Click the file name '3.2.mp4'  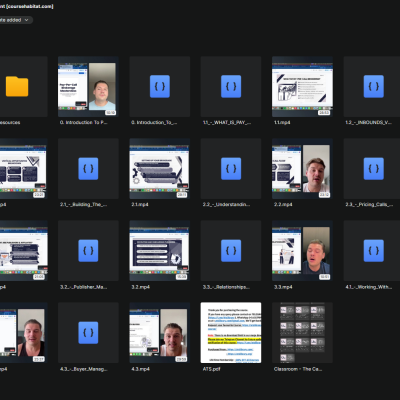click(140, 287)
